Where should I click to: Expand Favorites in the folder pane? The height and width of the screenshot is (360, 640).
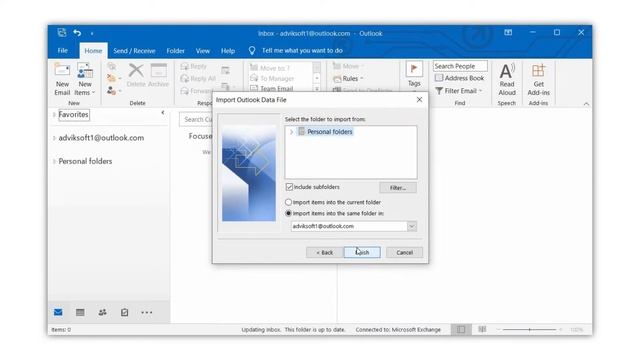tap(54, 115)
